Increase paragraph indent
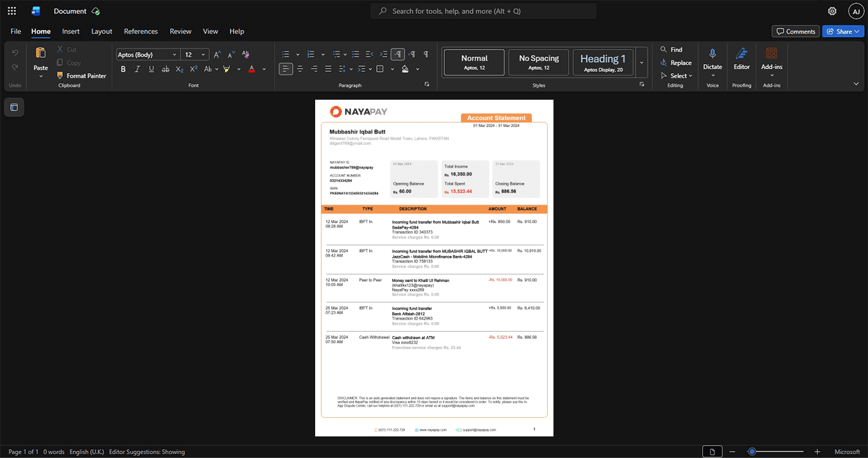This screenshot has width=868, height=458. click(x=383, y=55)
